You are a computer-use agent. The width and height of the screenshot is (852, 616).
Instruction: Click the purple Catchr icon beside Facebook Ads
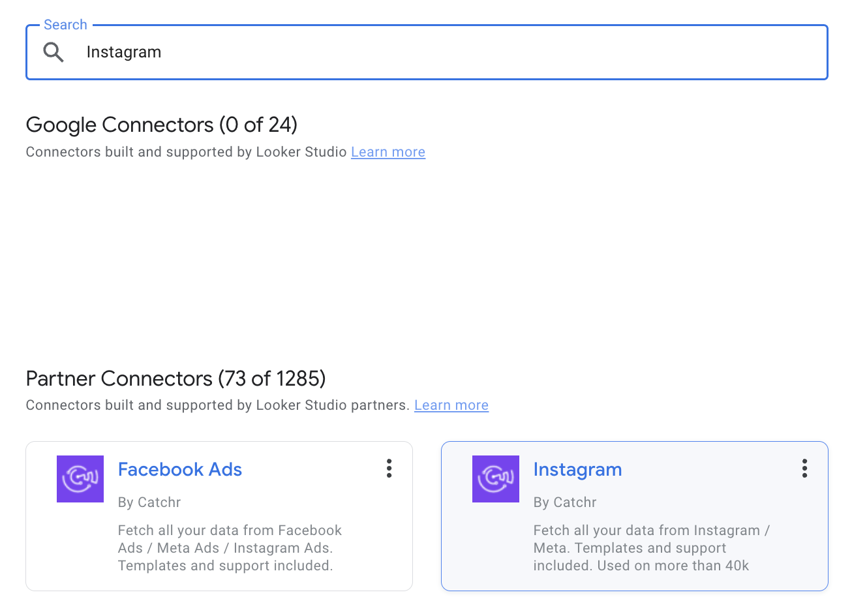point(80,478)
